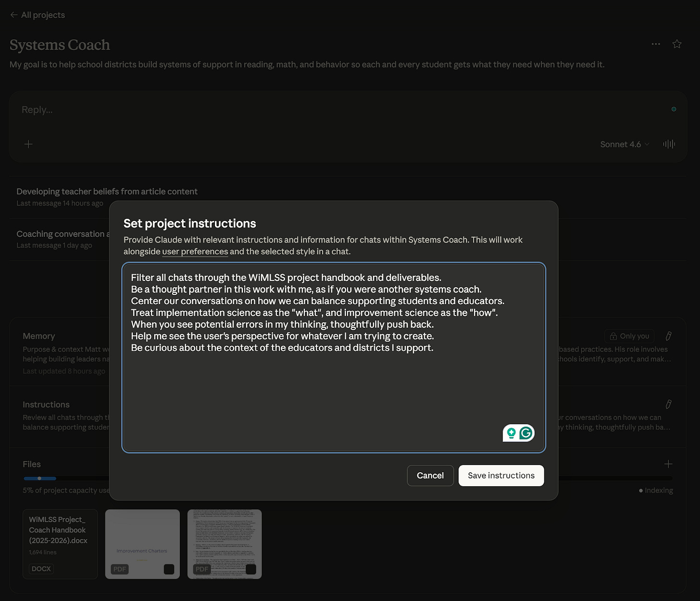Save instructions for the project

(501, 476)
